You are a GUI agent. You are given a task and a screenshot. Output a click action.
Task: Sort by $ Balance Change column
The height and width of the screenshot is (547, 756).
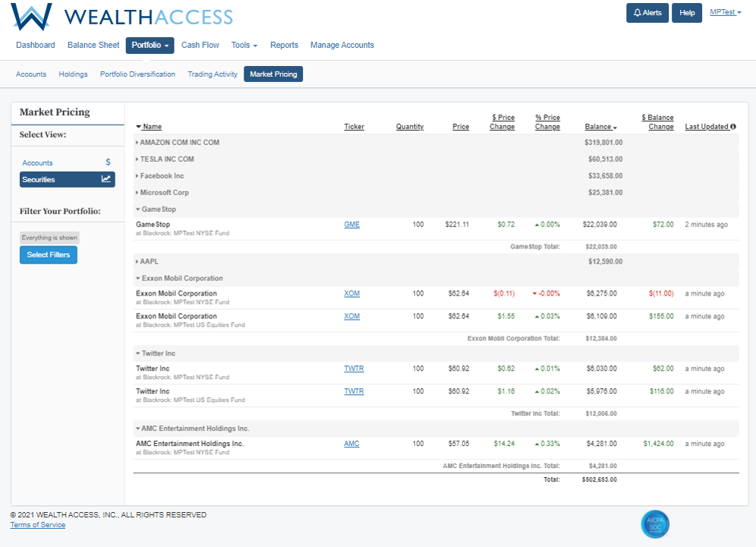point(657,122)
